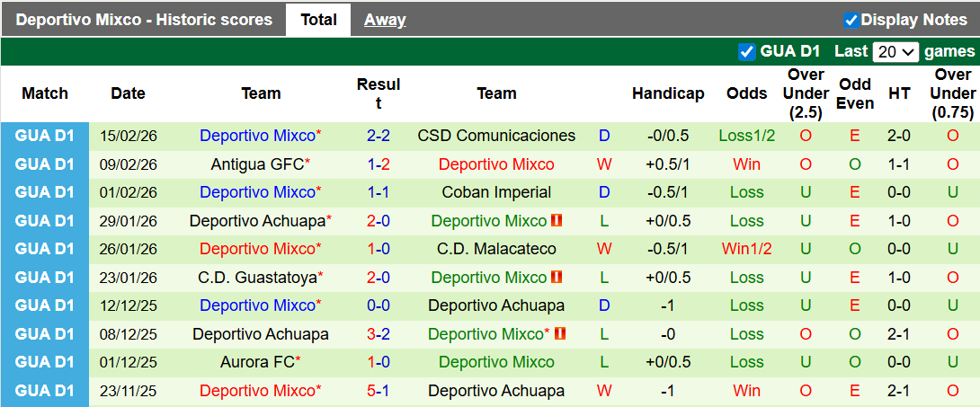Open the Last 20 games dropdown
Image resolution: width=980 pixels, height=407 pixels.
click(x=895, y=51)
